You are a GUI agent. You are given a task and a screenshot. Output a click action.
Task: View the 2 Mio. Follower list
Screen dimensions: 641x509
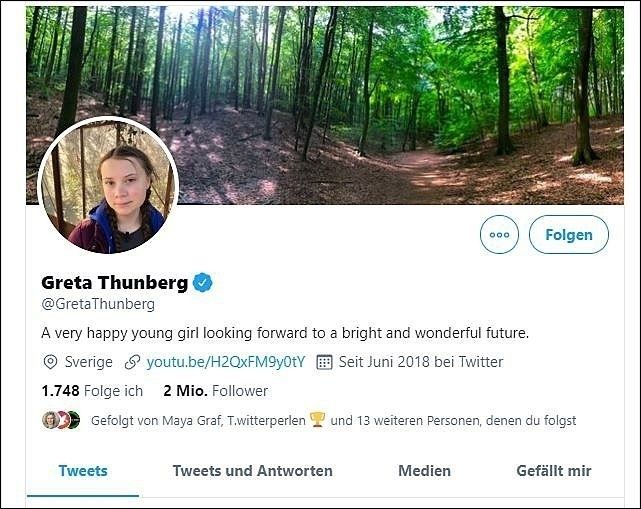(x=215, y=391)
